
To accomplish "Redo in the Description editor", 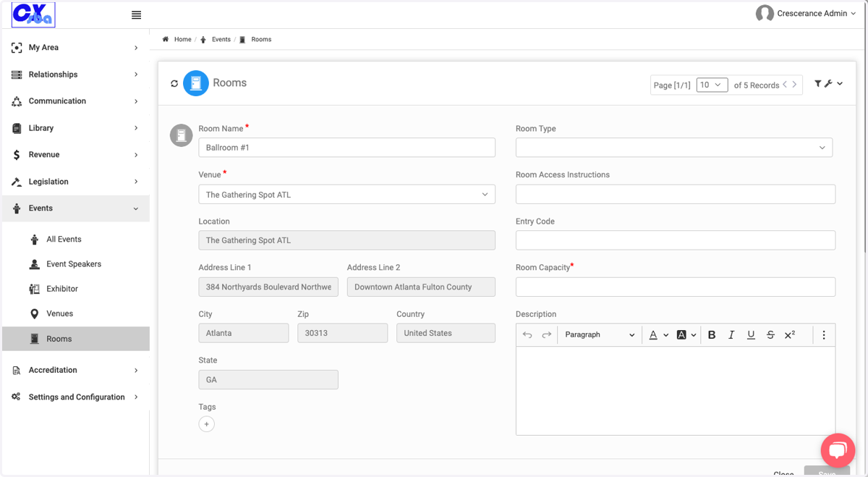I will pos(547,334).
